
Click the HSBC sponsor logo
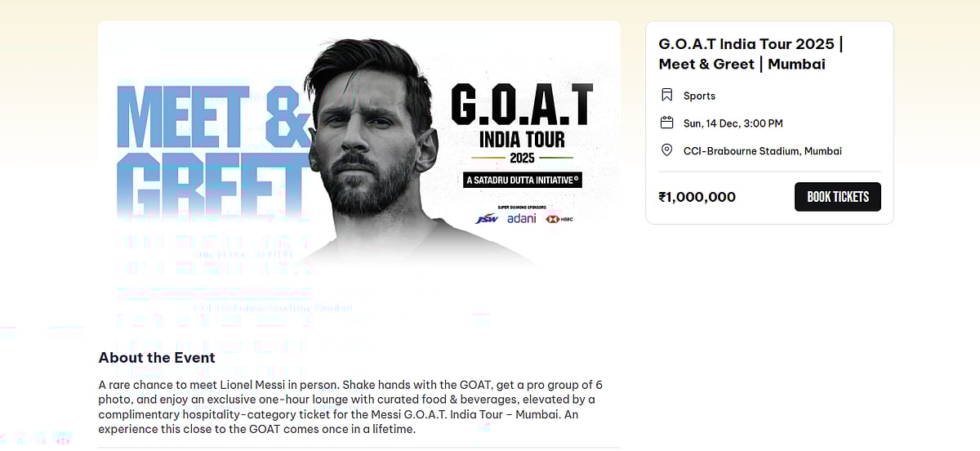point(559,219)
